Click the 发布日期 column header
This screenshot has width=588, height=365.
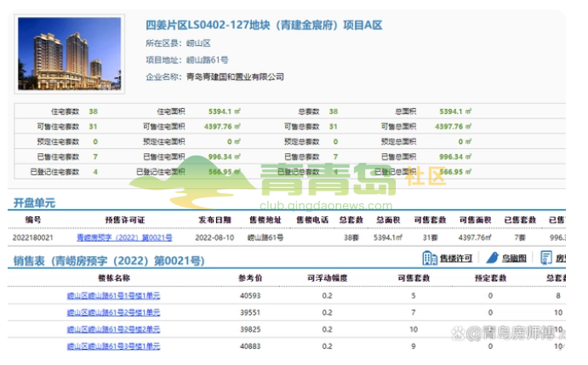[215, 220]
